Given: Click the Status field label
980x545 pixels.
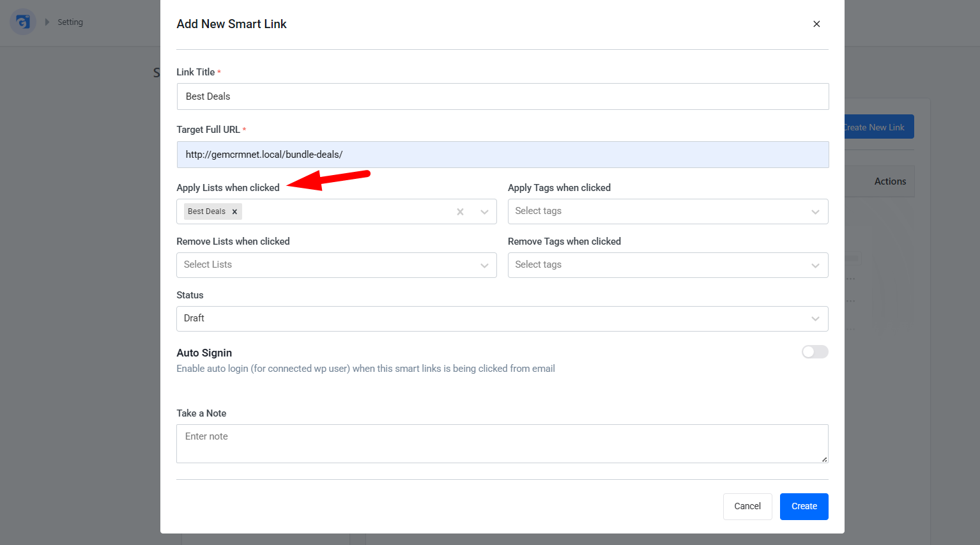Looking at the screenshot, I should point(190,295).
